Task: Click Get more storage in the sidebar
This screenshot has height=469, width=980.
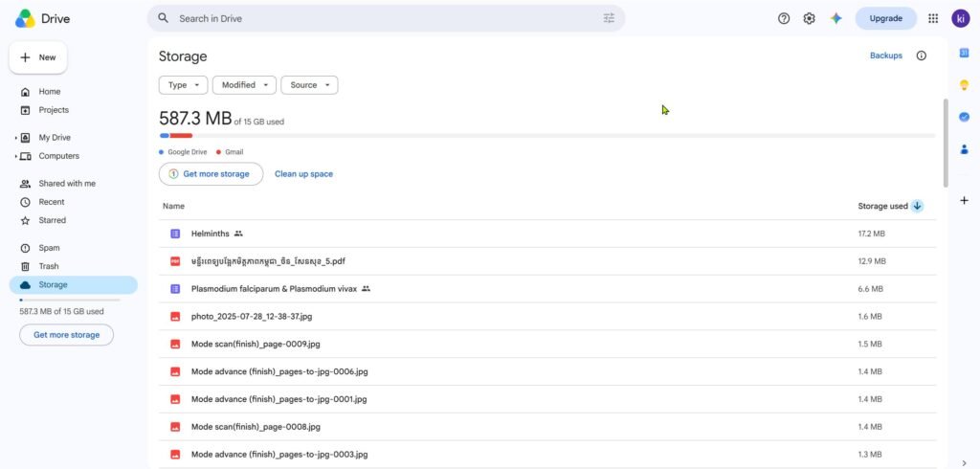Action: click(66, 335)
